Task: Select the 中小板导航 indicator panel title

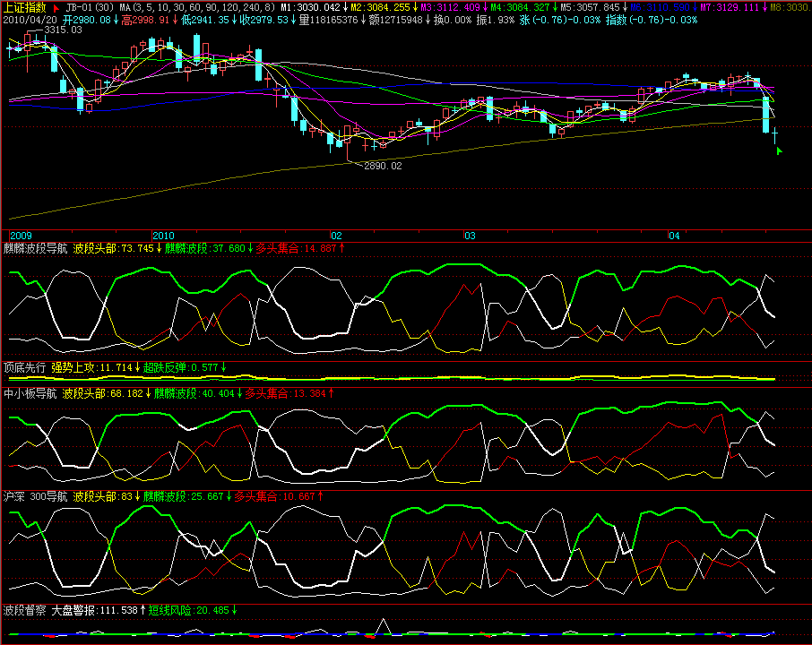Action: click(30, 392)
